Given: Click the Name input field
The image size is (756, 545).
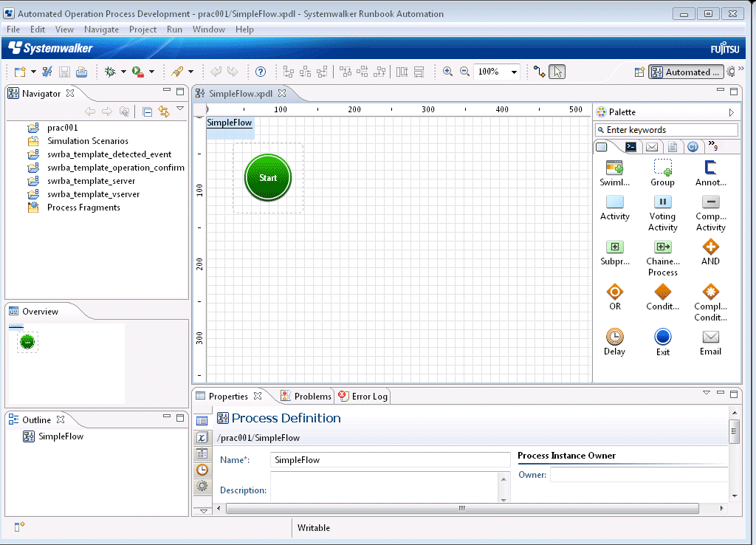Looking at the screenshot, I should pyautogui.click(x=390, y=459).
